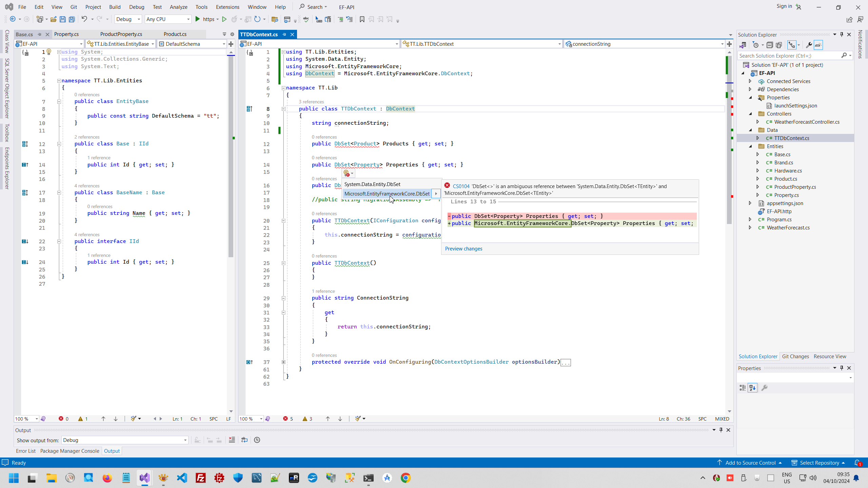868x488 pixels.
Task: Open the Debug configuration dropdown
Action: tap(128, 19)
